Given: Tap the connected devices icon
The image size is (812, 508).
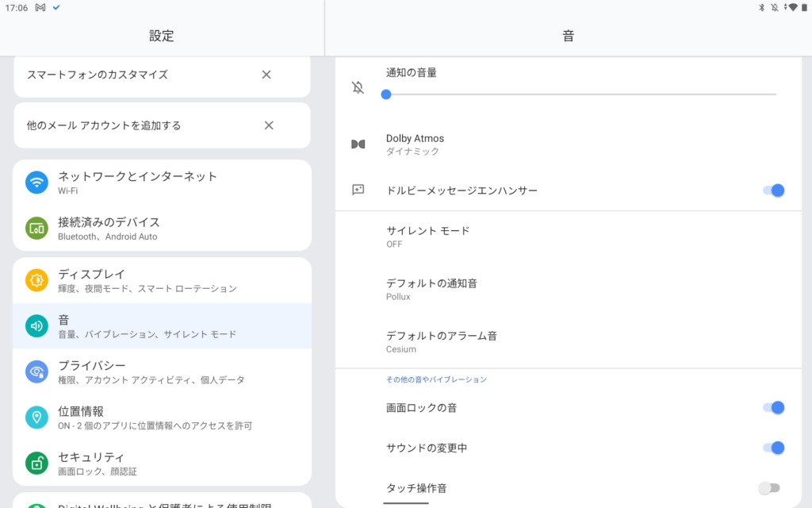Looking at the screenshot, I should (x=36, y=229).
